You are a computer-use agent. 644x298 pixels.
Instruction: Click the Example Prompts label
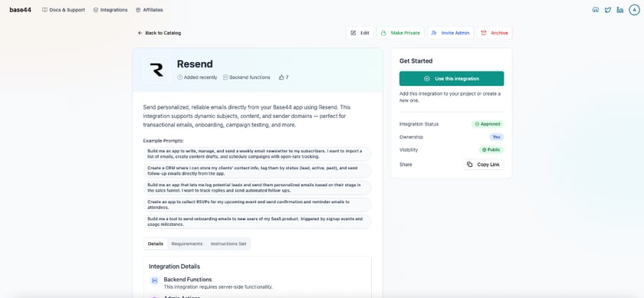pos(163,141)
